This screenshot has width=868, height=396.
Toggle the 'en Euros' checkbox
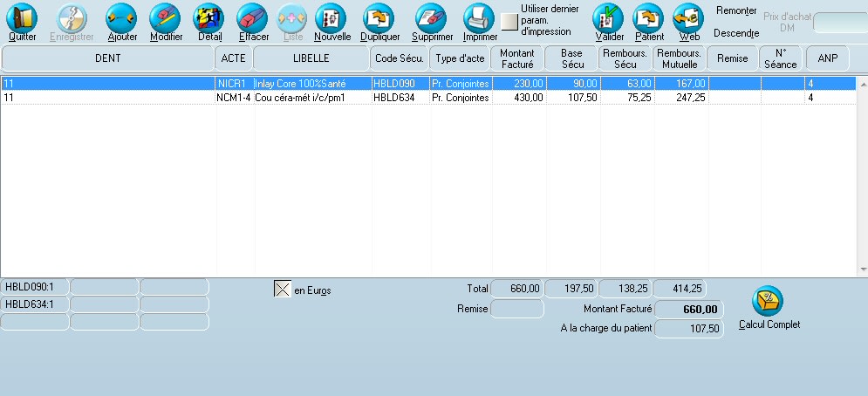click(283, 290)
